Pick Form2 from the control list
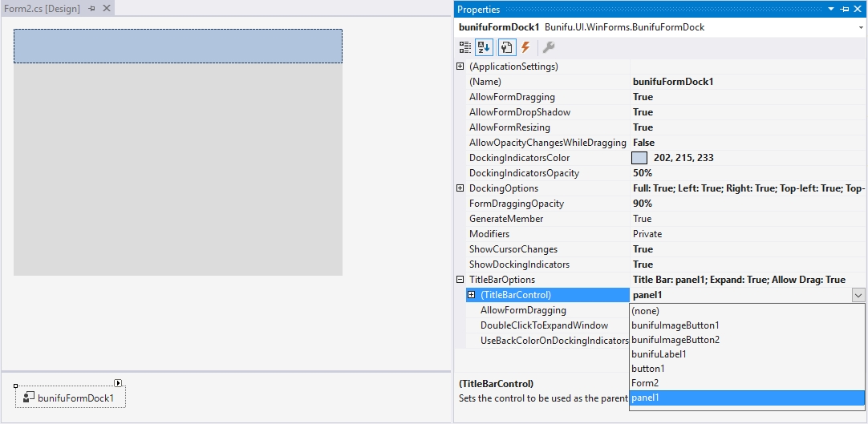Screen dimensions: 868x424 coord(645,383)
